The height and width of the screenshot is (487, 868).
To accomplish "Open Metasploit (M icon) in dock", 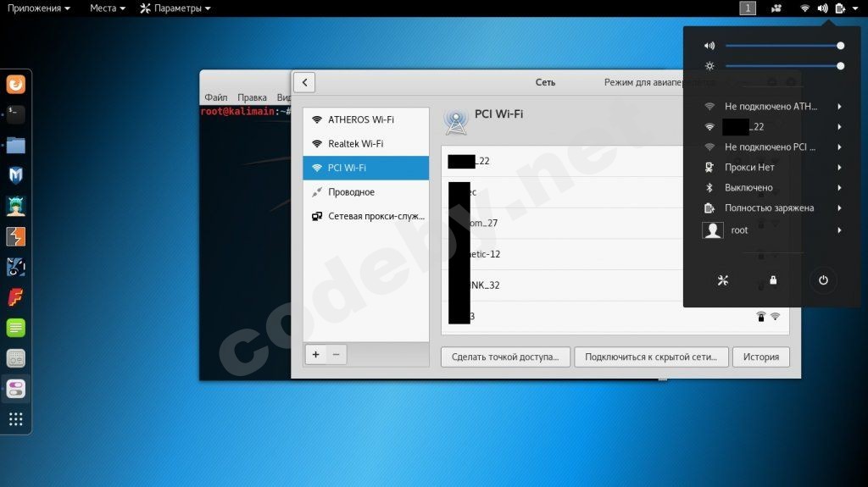I will point(15,175).
